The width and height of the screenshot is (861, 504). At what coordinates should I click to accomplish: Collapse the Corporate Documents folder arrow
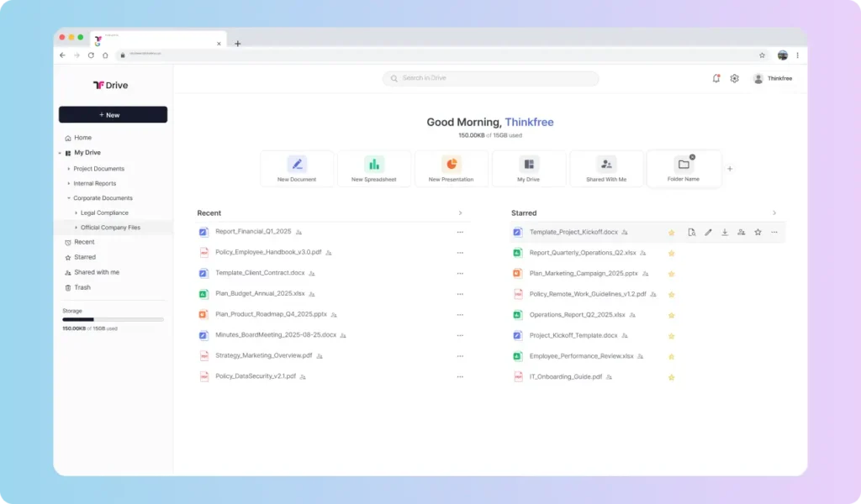coord(69,198)
